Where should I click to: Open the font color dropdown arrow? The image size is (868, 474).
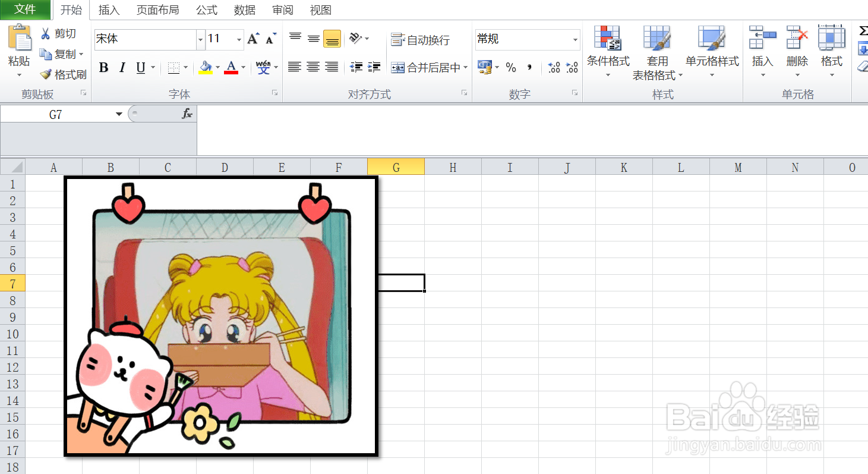(244, 68)
